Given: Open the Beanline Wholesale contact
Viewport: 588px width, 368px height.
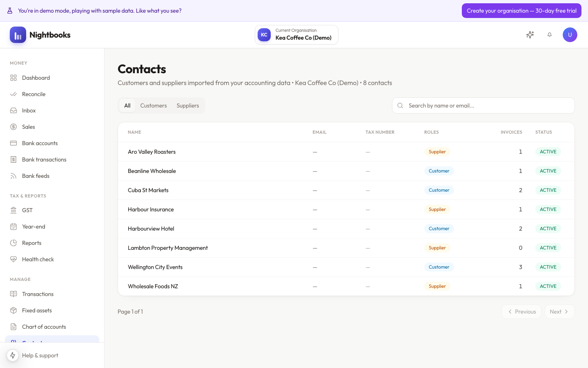Looking at the screenshot, I should coord(346,171).
